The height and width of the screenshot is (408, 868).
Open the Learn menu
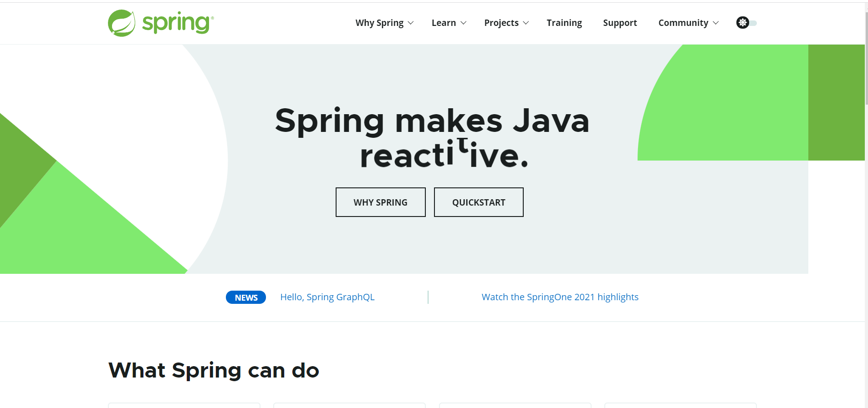tap(444, 23)
